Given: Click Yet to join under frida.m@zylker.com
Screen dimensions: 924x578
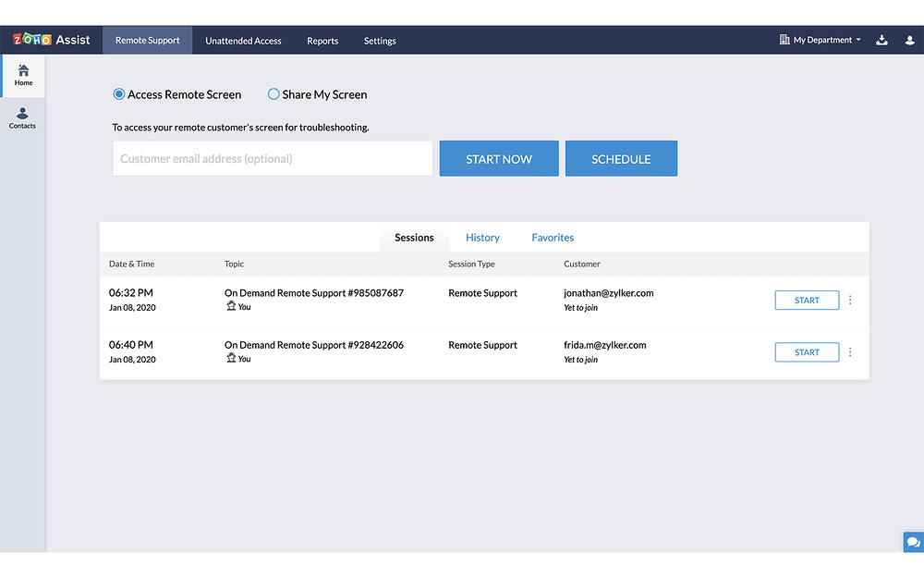Looking at the screenshot, I should pyautogui.click(x=580, y=359).
